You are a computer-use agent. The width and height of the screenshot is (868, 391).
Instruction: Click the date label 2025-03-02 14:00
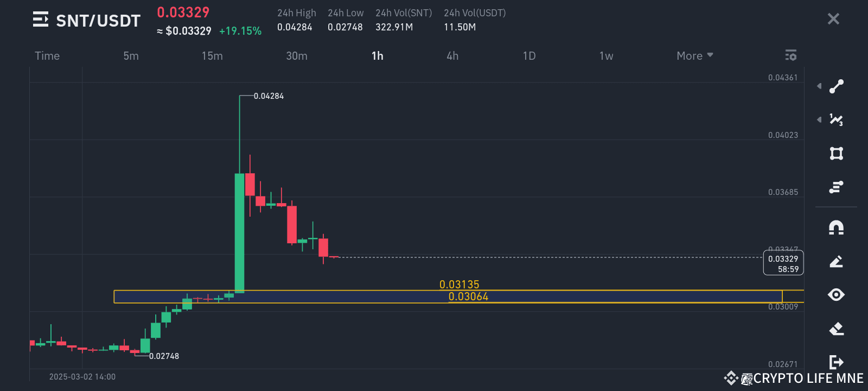[x=82, y=377]
